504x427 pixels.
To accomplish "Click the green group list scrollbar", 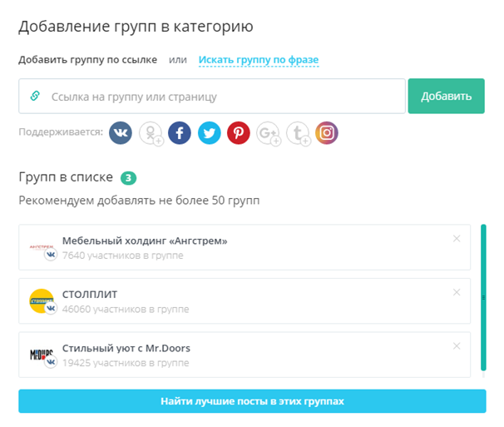I will click(x=483, y=297).
